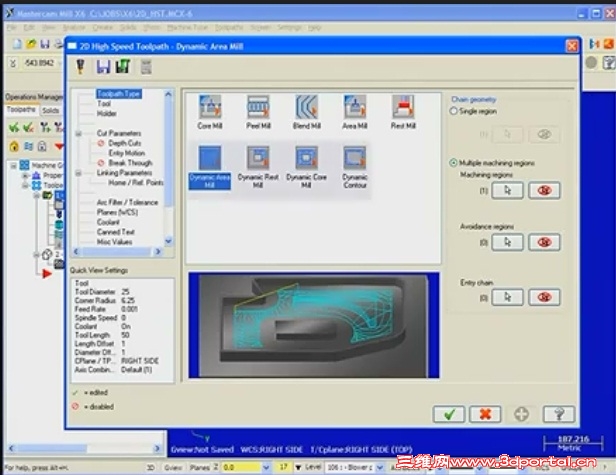Collapse the Machine Group tree node
Image resolution: width=616 pixels, height=475 pixels.
point(14,165)
